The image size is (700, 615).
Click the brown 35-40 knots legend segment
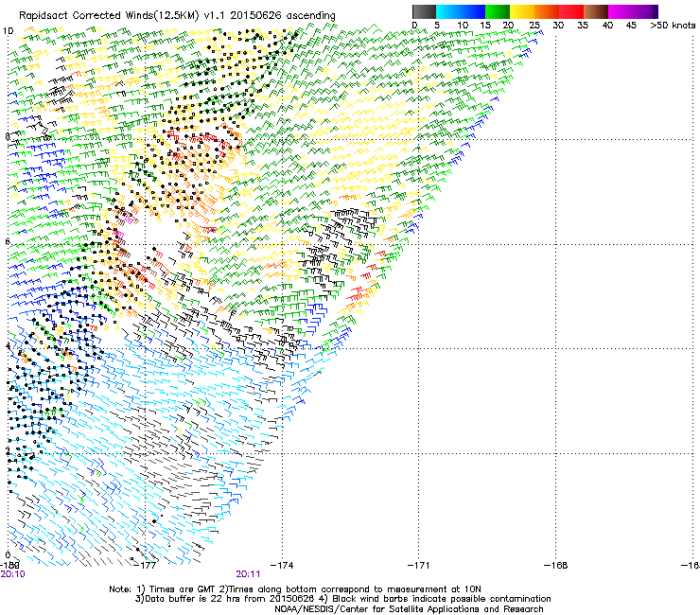pos(596,11)
